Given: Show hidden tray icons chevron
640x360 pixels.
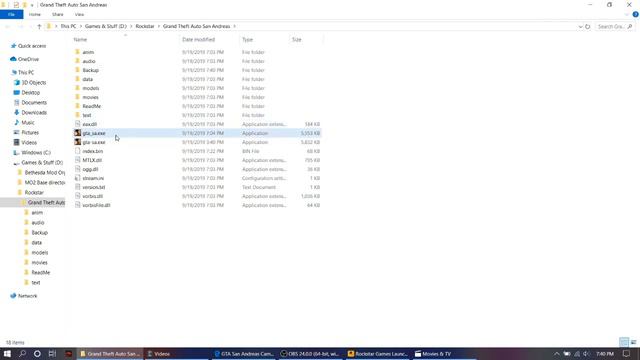Looking at the screenshot, I should (556, 354).
